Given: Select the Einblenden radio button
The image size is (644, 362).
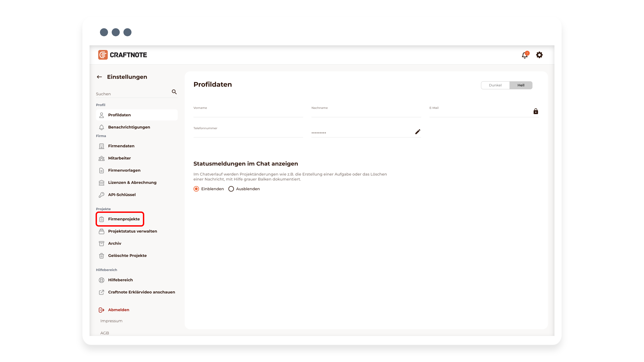Looking at the screenshot, I should pos(196,189).
